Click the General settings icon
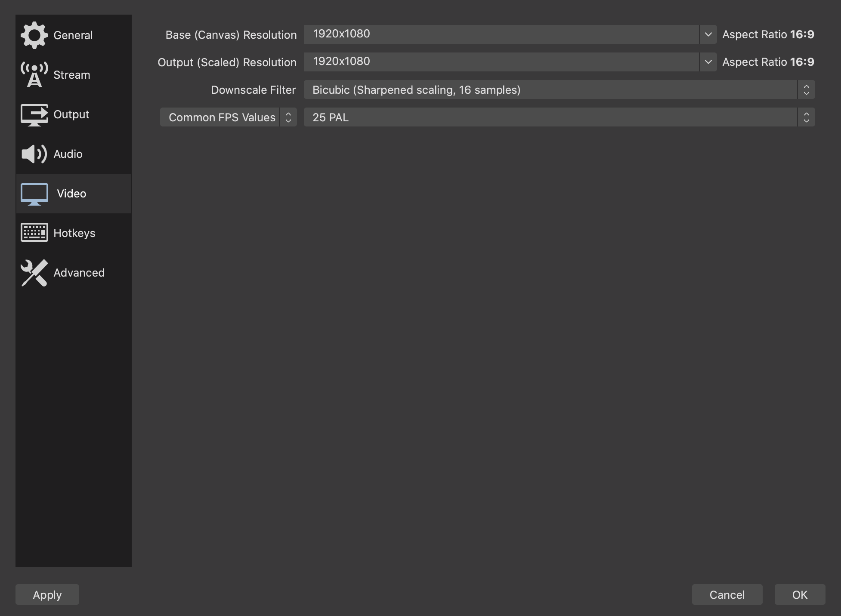Image resolution: width=841 pixels, height=616 pixels. (x=34, y=34)
